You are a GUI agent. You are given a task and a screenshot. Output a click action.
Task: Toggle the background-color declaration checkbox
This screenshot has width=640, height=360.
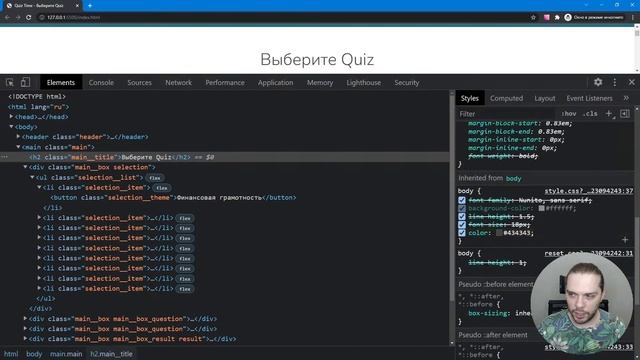(462, 208)
